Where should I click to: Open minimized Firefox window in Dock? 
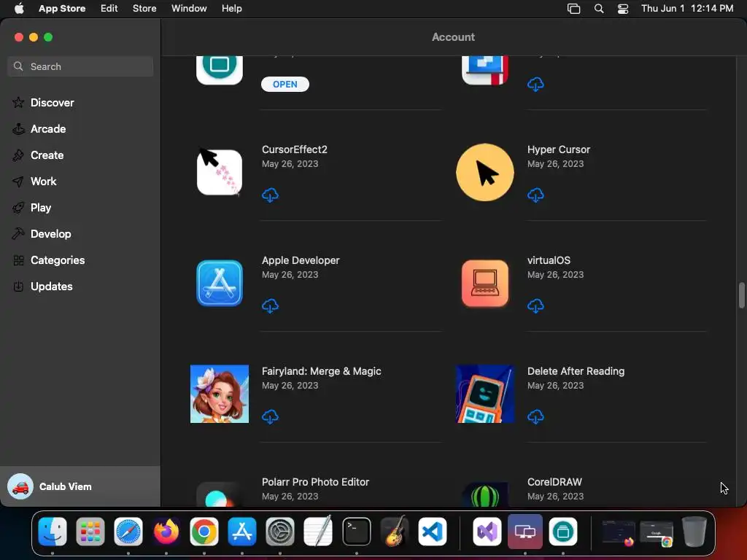(619, 532)
